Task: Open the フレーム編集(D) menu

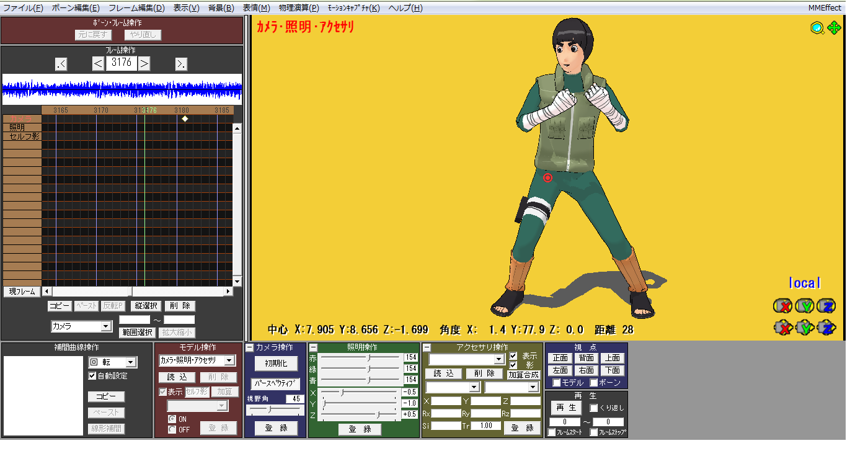Action: (136, 8)
